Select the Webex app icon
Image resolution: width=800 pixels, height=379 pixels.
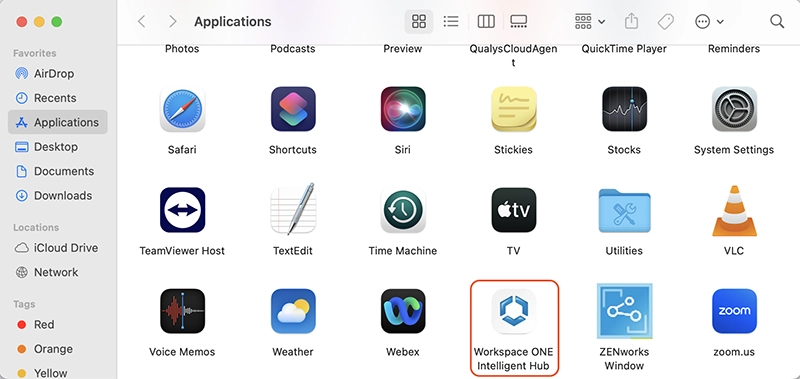pyautogui.click(x=403, y=311)
